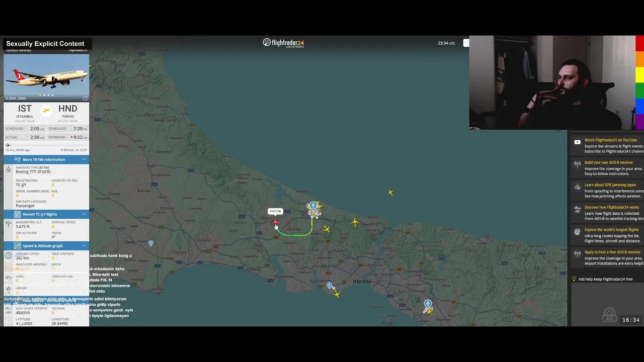Click the speedometer icon beside Ground Speed

click(9, 255)
